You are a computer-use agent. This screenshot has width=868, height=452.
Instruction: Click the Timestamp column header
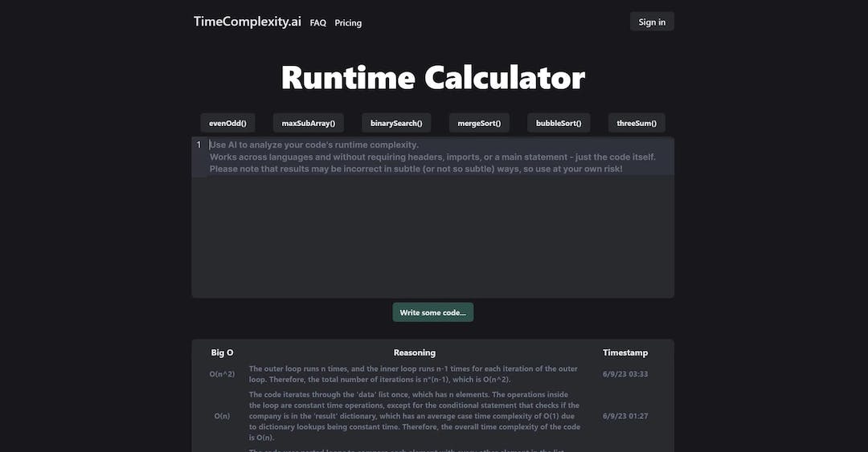625,352
